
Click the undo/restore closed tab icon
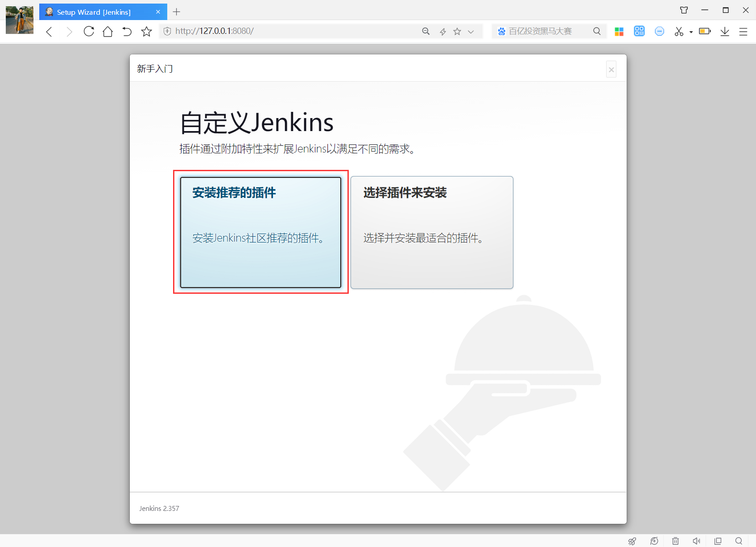[127, 31]
